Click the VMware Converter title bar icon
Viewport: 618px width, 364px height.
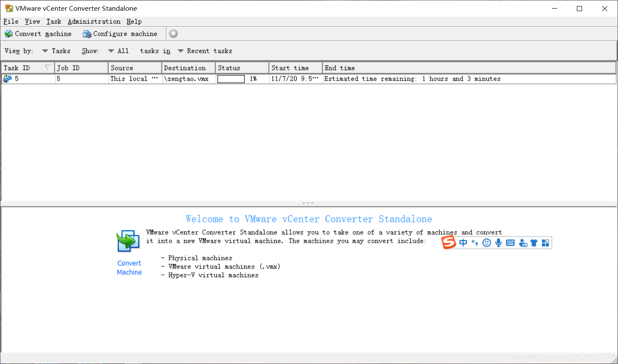click(9, 8)
